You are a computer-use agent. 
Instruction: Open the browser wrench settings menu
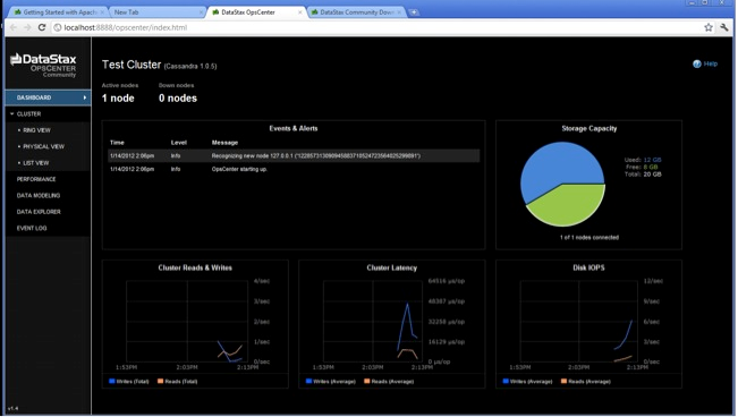click(x=724, y=27)
